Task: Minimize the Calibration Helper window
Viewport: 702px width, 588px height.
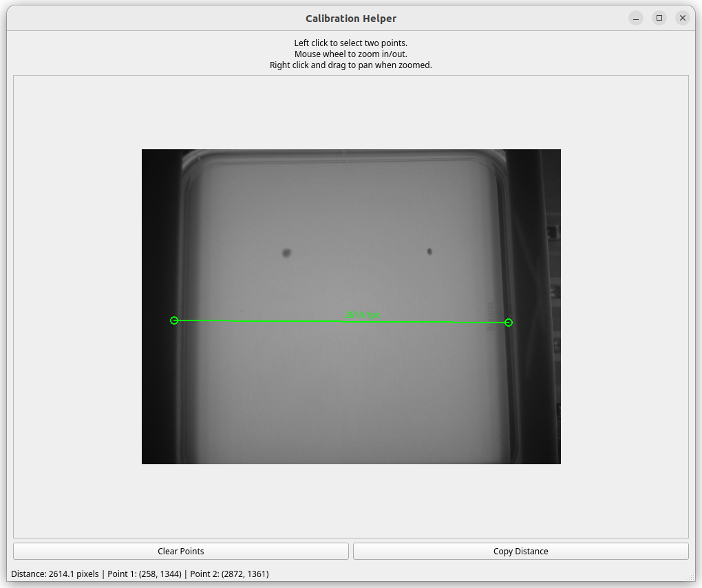Action: pos(635,18)
